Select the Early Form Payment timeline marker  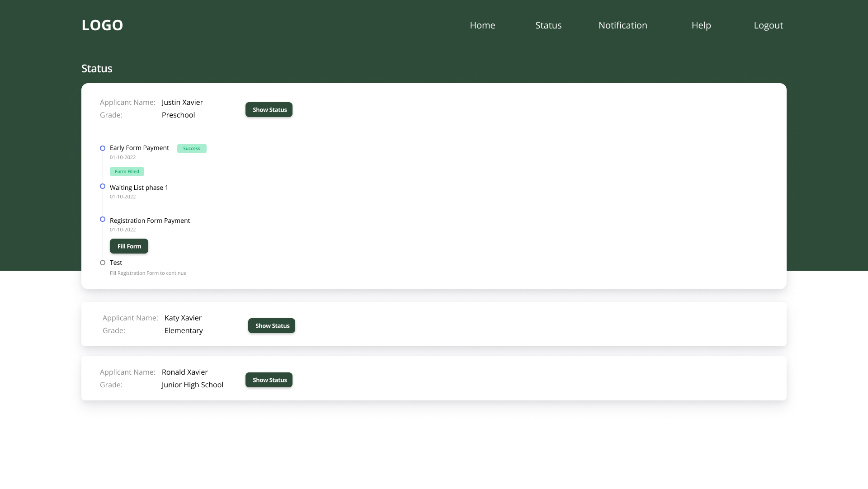point(103,148)
